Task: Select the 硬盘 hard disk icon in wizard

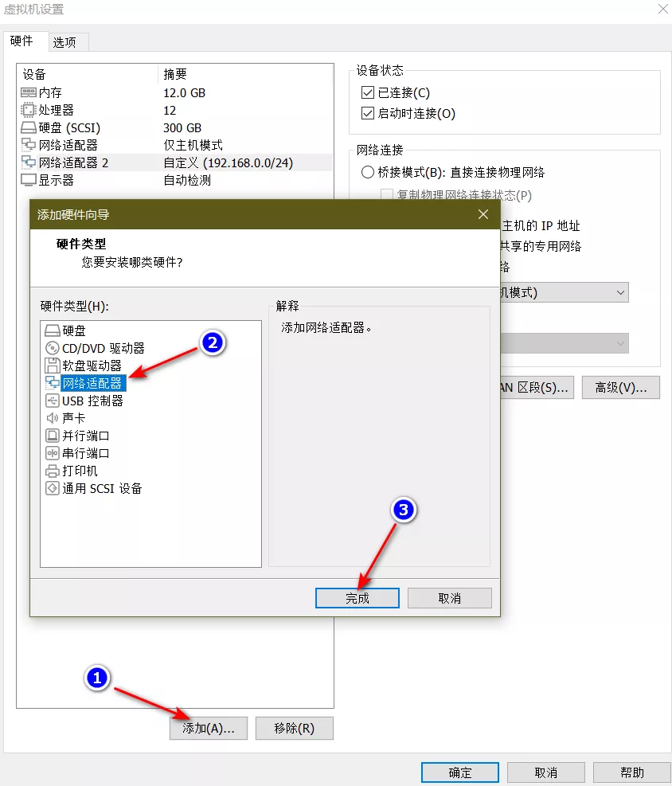Action: point(53,330)
